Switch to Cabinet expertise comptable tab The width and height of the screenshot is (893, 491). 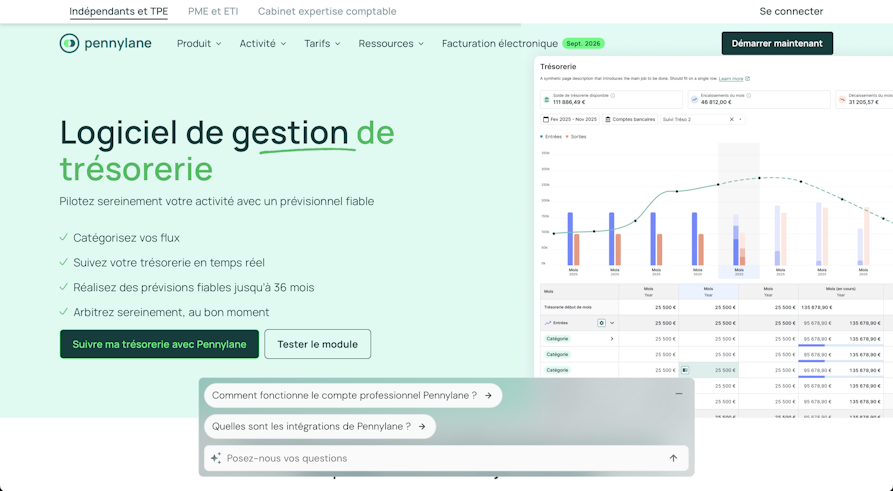pyautogui.click(x=327, y=11)
